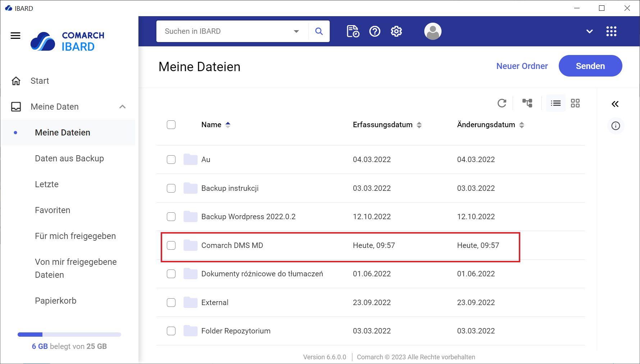
Task: Click the Meine Daten inbox icon
Action: pyautogui.click(x=16, y=107)
